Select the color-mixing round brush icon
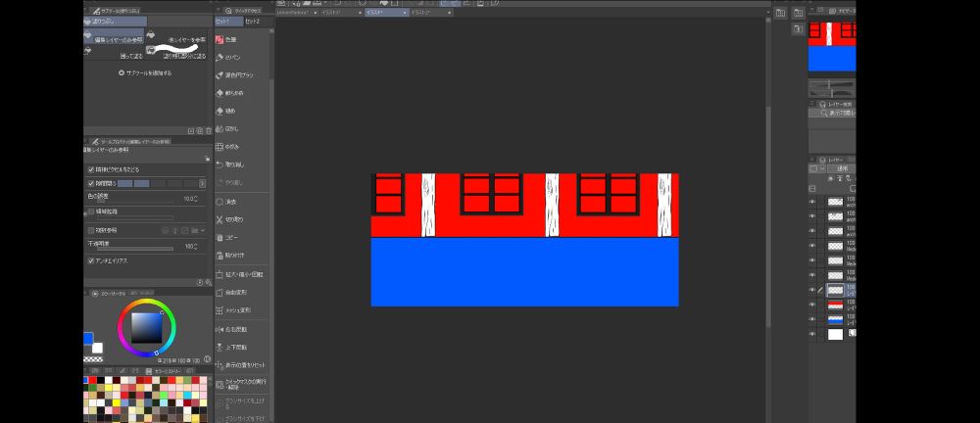 tap(220, 75)
